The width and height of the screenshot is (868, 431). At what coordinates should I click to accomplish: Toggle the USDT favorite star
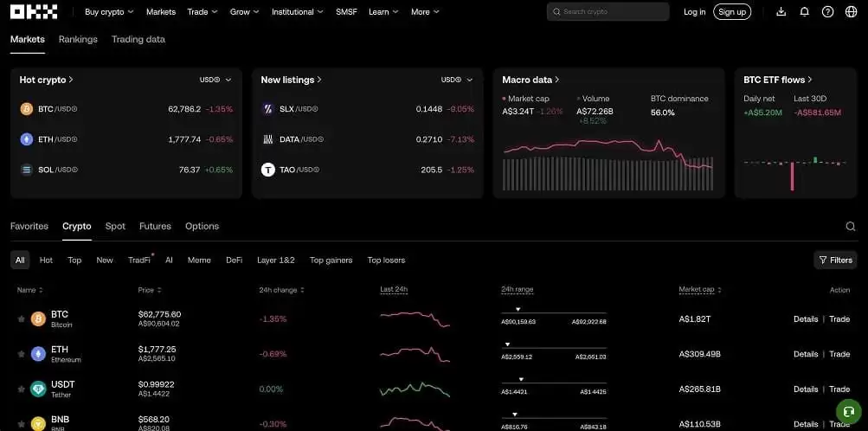21,389
